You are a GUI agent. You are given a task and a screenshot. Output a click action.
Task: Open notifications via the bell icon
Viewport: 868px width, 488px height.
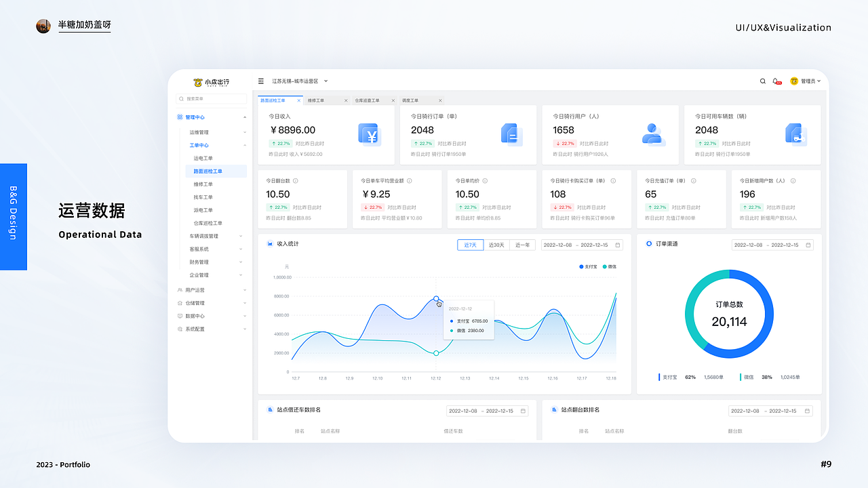click(776, 81)
